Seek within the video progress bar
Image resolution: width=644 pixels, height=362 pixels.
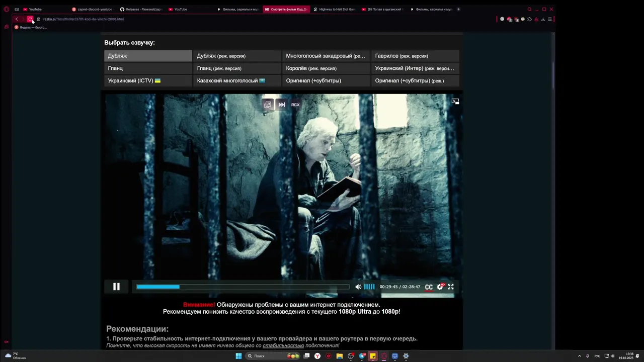click(243, 287)
